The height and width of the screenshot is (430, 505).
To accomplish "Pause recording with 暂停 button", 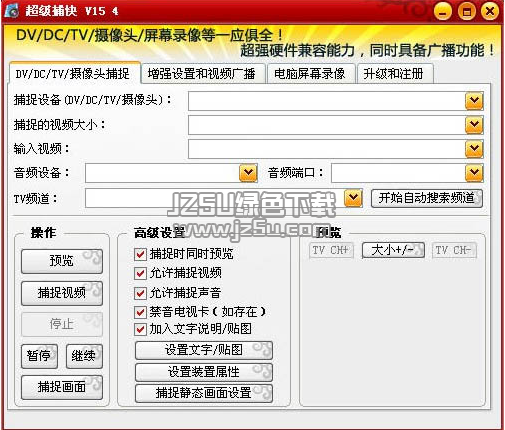I will click(39, 356).
